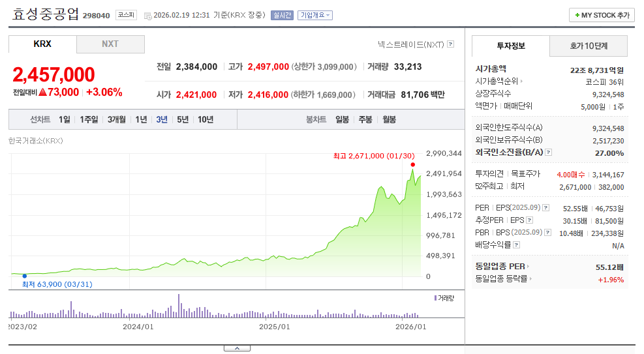Click the 외국인소진율 value 27.00%

[x=609, y=153]
